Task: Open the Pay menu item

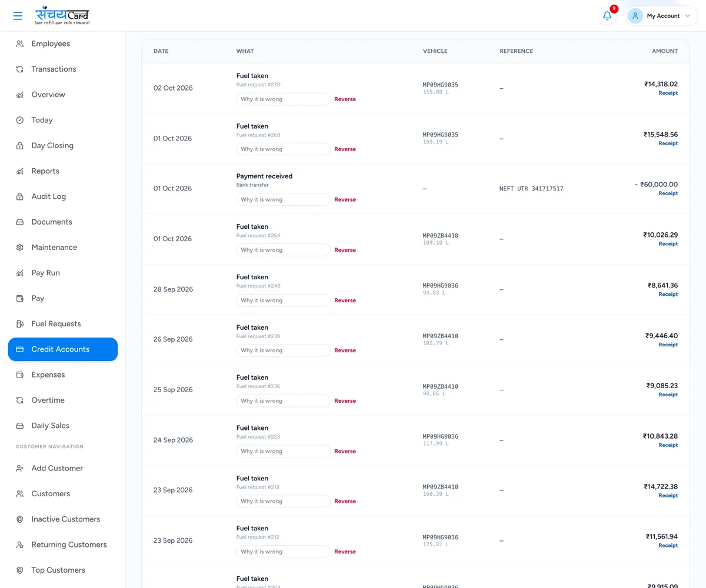Action: pyautogui.click(x=63, y=298)
